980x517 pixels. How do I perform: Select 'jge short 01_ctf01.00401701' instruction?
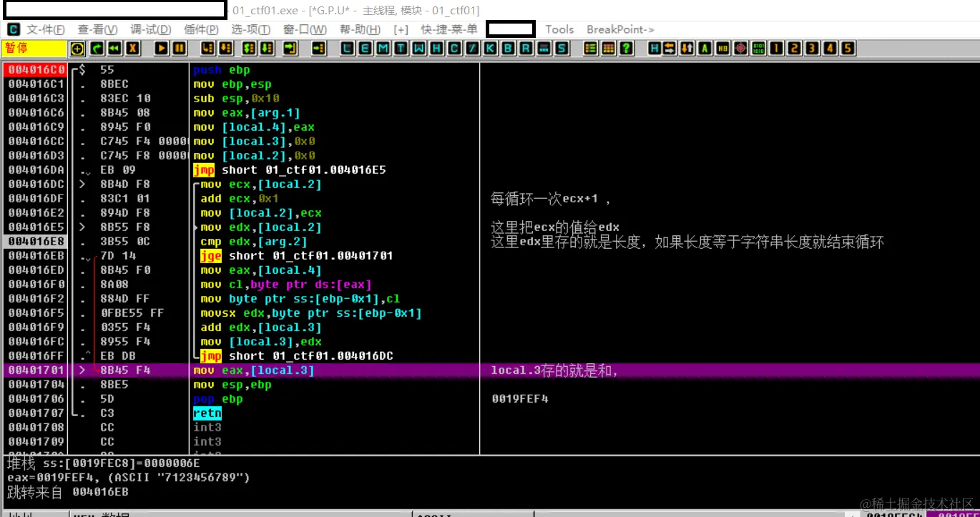pos(297,256)
